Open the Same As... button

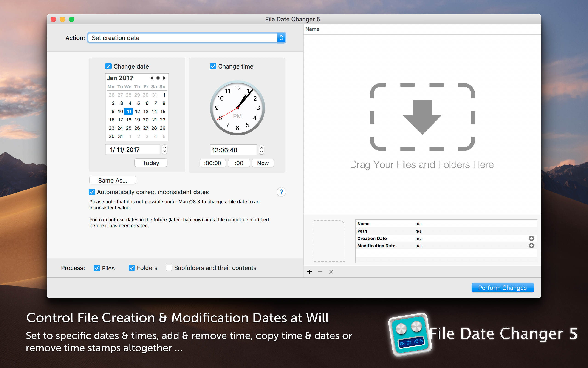113,180
